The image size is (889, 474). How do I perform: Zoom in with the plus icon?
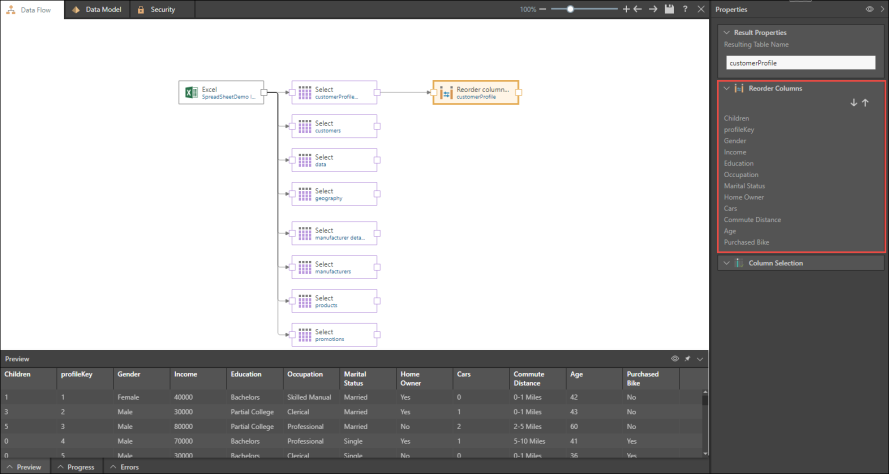(x=626, y=9)
